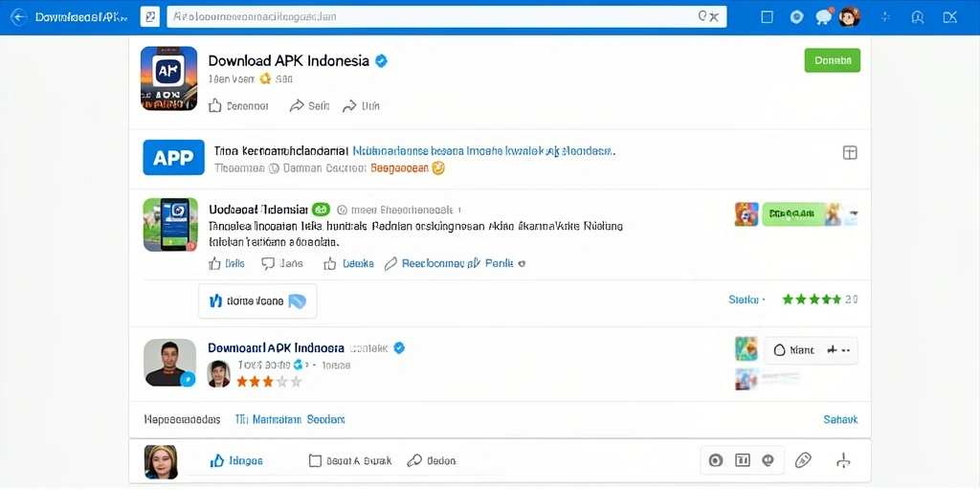Open the user avatar in the top bar
The height and width of the screenshot is (490, 980).
(x=850, y=17)
